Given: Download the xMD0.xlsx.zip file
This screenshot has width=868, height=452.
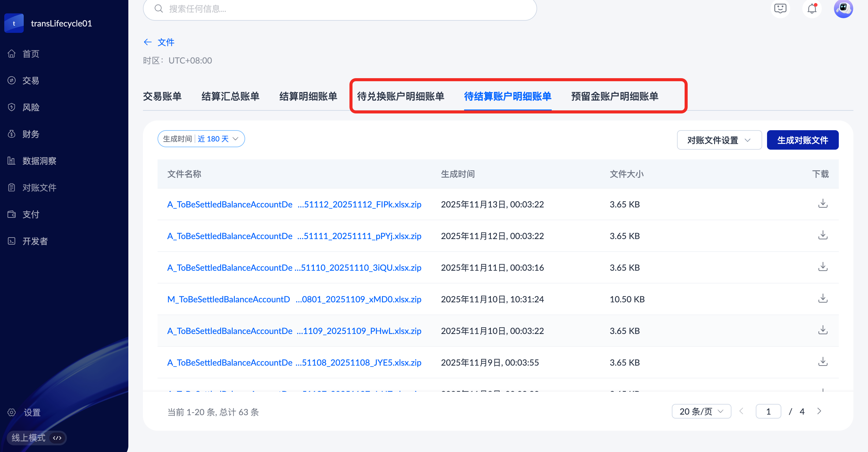Looking at the screenshot, I should click(822, 299).
